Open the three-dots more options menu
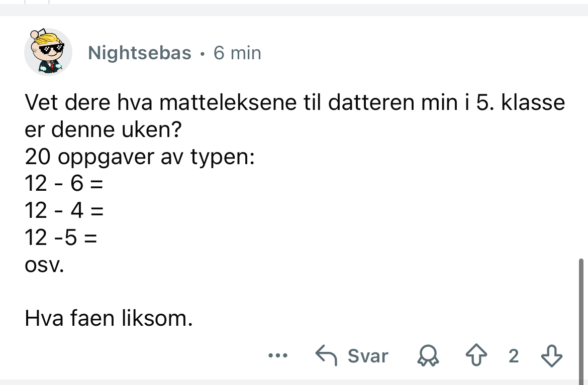588x385 pixels. [278, 355]
